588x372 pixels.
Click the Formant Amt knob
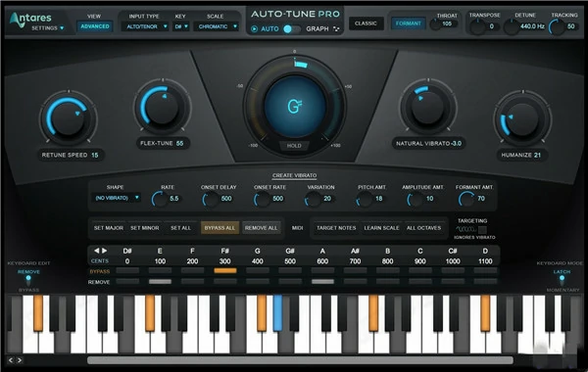point(466,200)
